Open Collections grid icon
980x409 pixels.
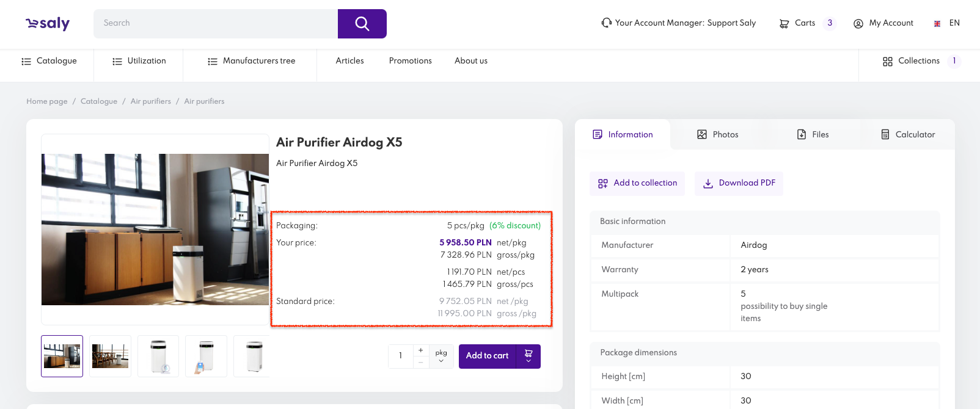887,61
